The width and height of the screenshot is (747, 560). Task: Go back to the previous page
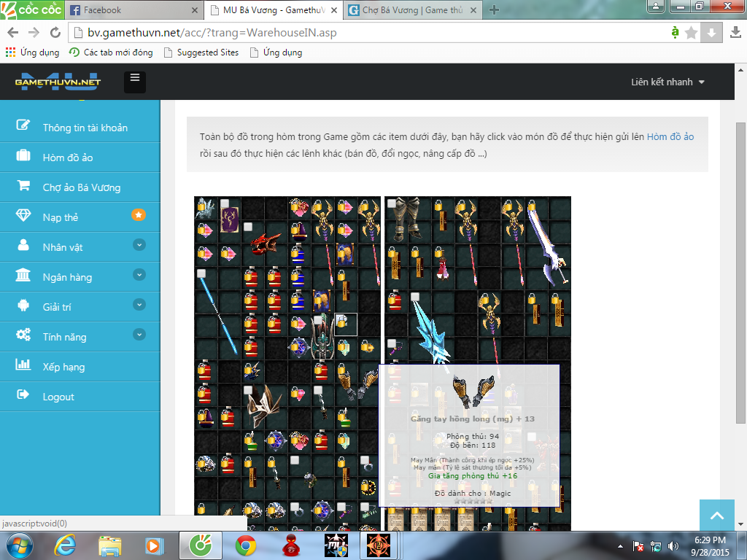(x=13, y=32)
